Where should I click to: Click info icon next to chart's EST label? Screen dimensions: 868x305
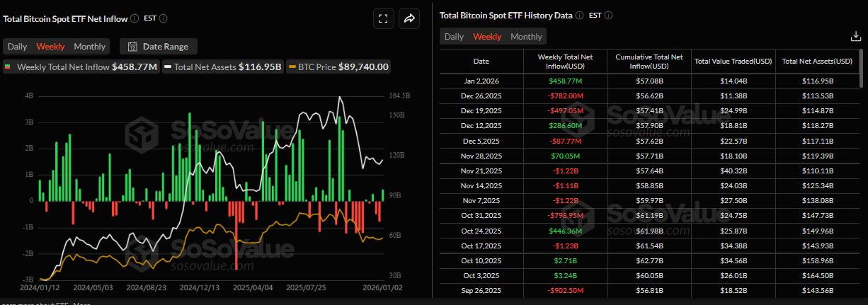(166, 18)
